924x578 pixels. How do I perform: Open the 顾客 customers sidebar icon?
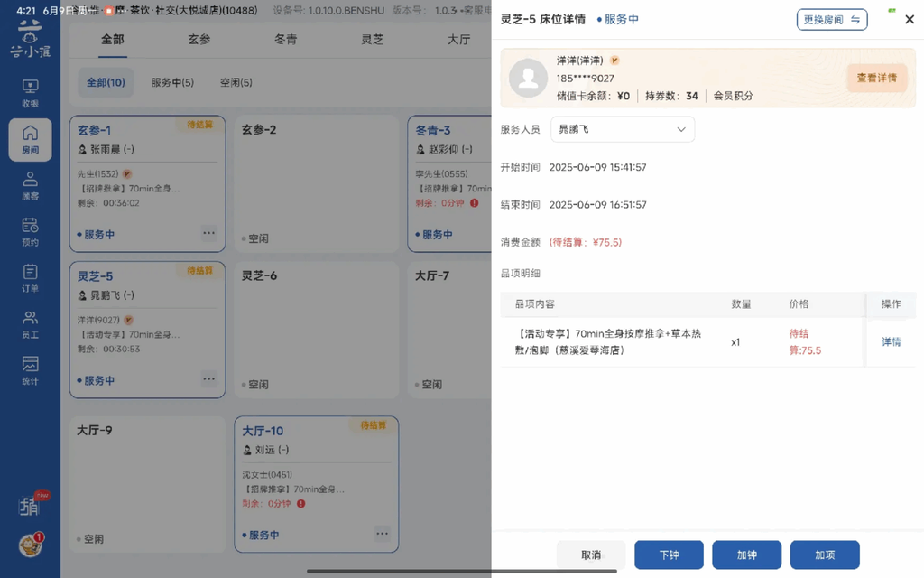coord(30,186)
